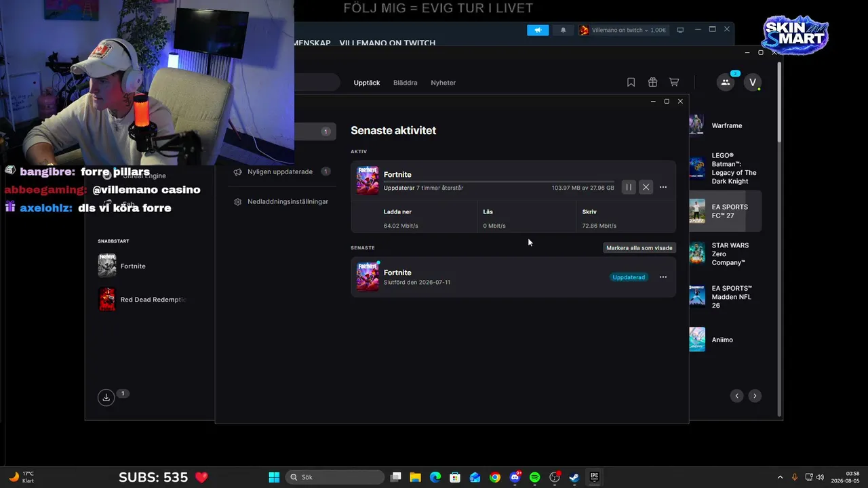Open the Nyheter tab in Epic store

tap(443, 83)
